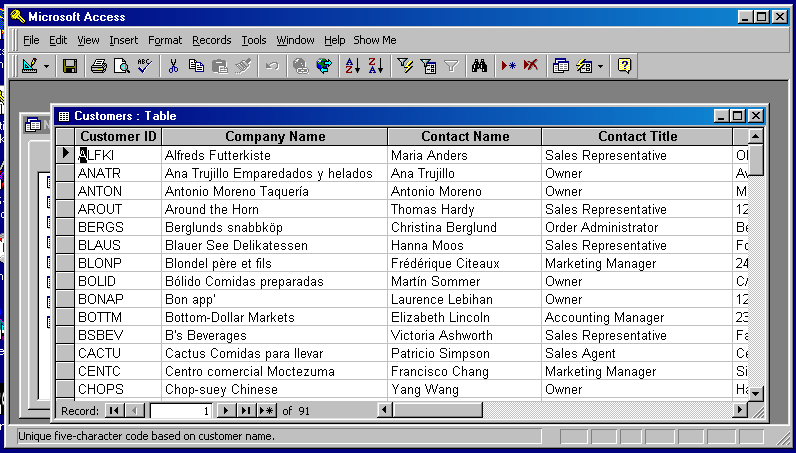This screenshot has width=796, height=453.
Task: Sort Descending with the Z-A icon
Action: pyautogui.click(x=376, y=66)
